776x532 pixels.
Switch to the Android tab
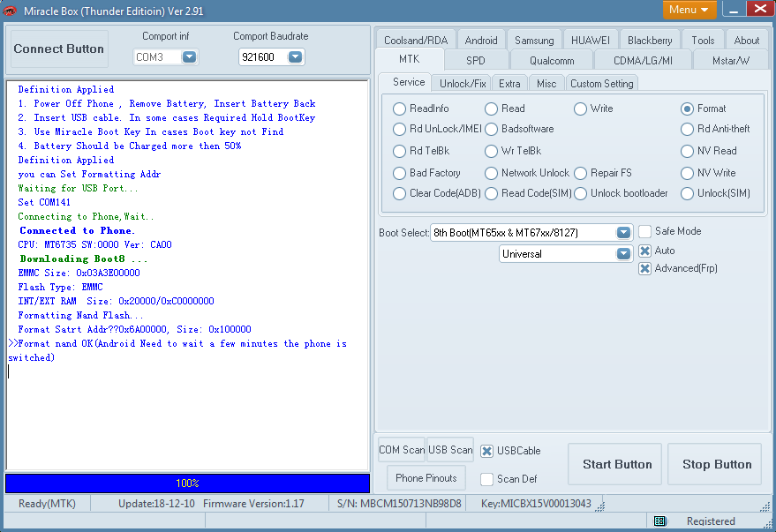[x=481, y=41]
